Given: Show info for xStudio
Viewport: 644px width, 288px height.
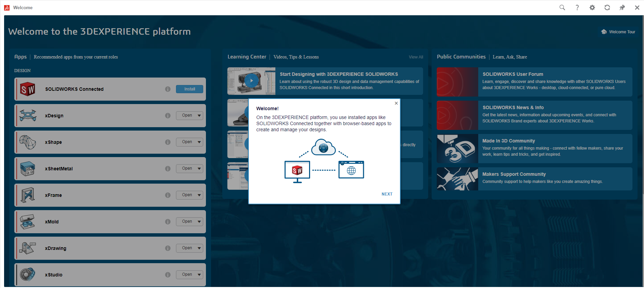Looking at the screenshot, I should [168, 275].
